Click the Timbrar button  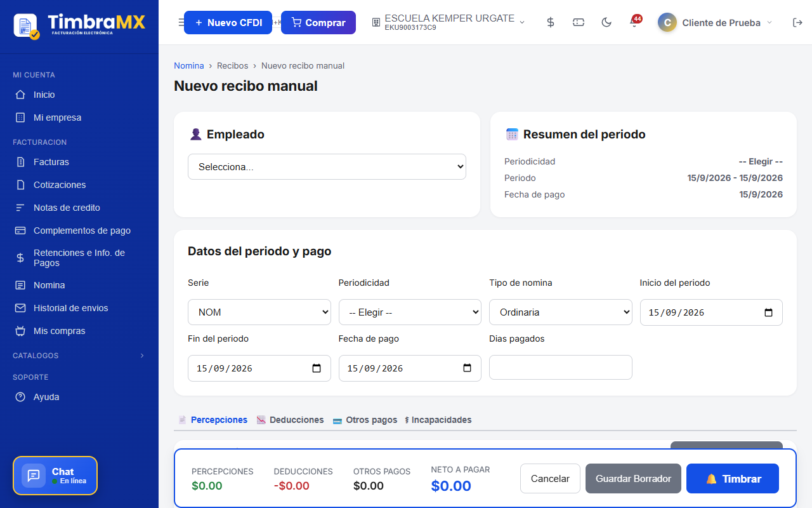[733, 479]
